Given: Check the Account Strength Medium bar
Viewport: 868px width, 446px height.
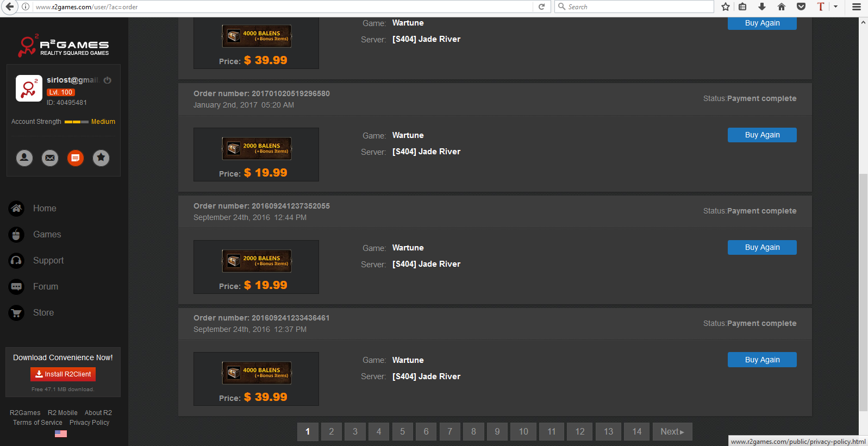Looking at the screenshot, I should [77, 122].
